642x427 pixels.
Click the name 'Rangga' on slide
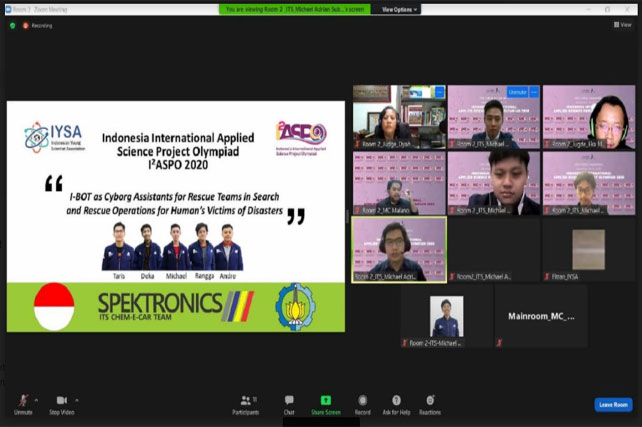click(204, 276)
